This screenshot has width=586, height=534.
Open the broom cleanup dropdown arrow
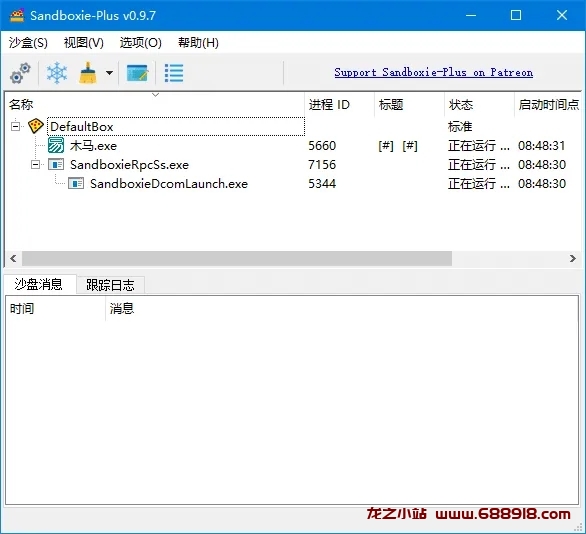(109, 73)
